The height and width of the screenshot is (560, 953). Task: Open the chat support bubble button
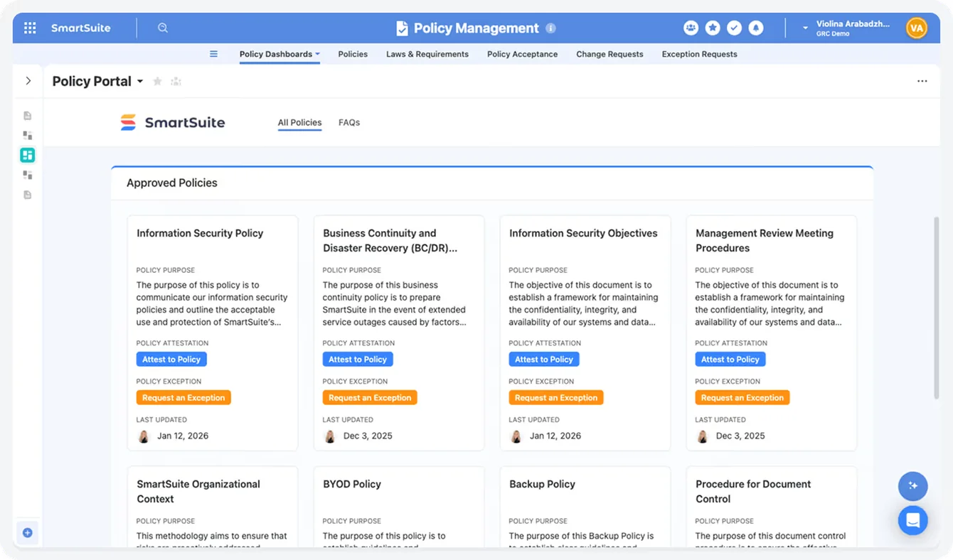[x=913, y=520]
